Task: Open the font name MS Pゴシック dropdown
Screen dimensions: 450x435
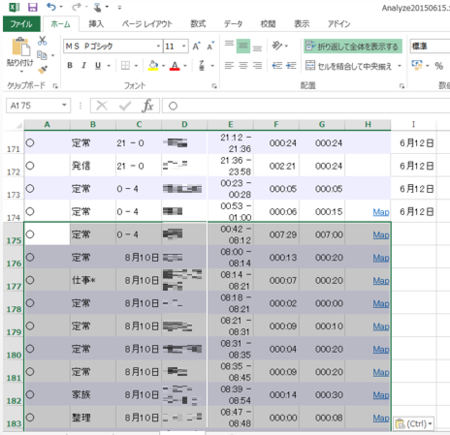Action: (159, 46)
